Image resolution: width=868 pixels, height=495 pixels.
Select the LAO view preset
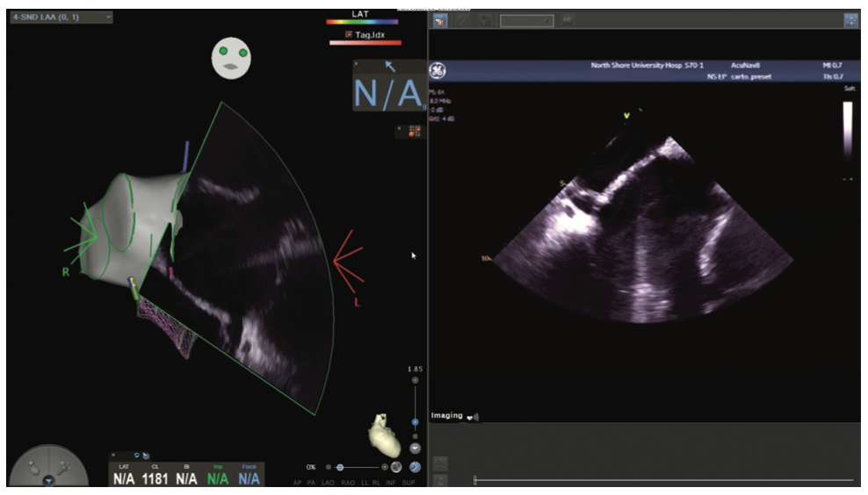click(x=328, y=483)
